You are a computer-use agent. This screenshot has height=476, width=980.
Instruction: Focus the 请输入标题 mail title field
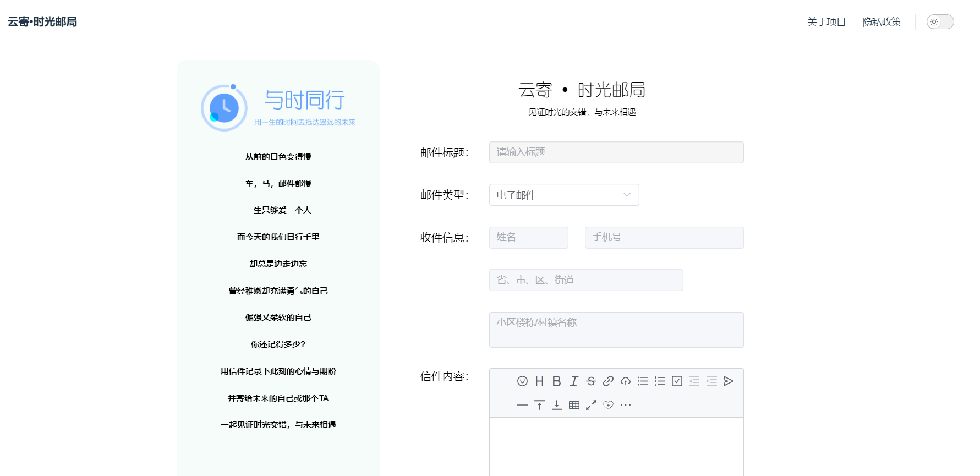616,152
